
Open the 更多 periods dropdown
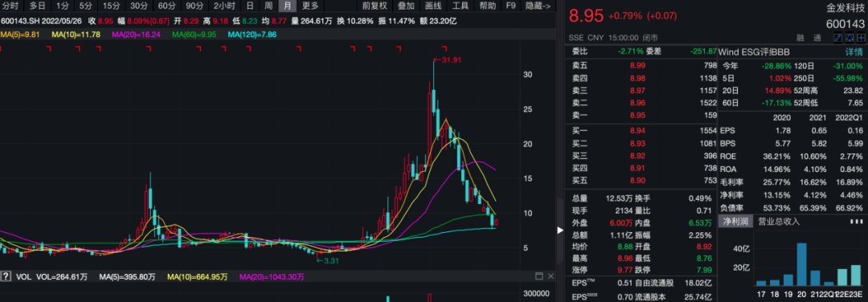coord(310,6)
